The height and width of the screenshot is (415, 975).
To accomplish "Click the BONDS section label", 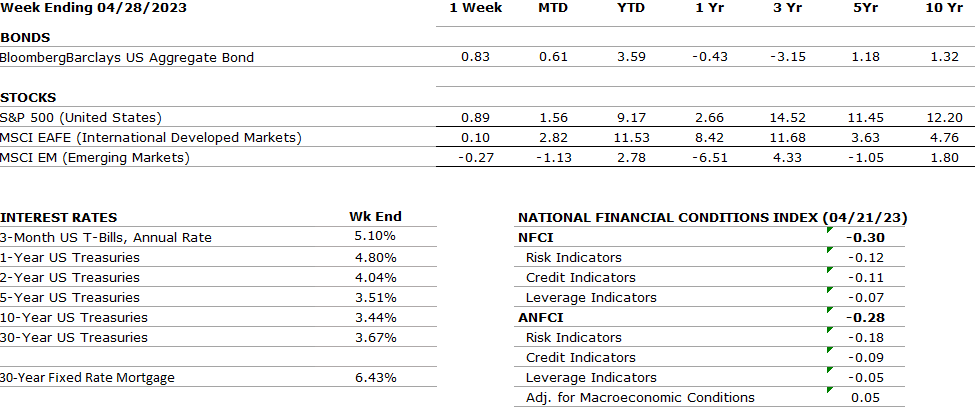I will point(26,37).
